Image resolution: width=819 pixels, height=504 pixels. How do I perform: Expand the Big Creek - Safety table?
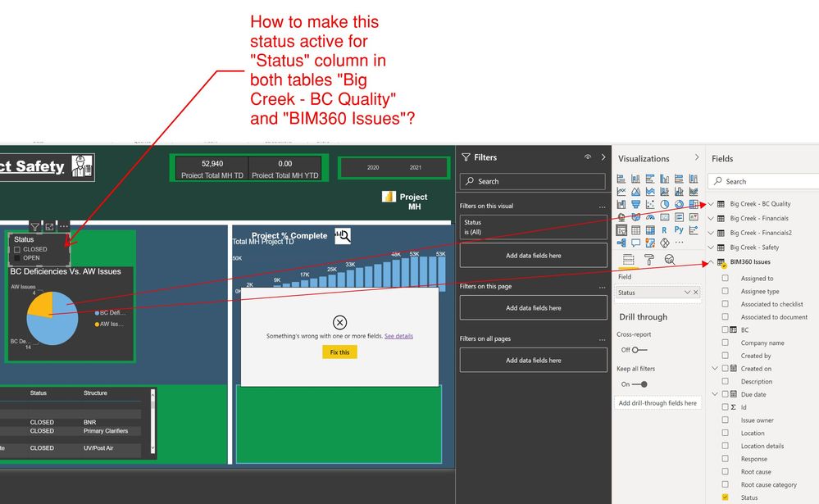(711, 247)
